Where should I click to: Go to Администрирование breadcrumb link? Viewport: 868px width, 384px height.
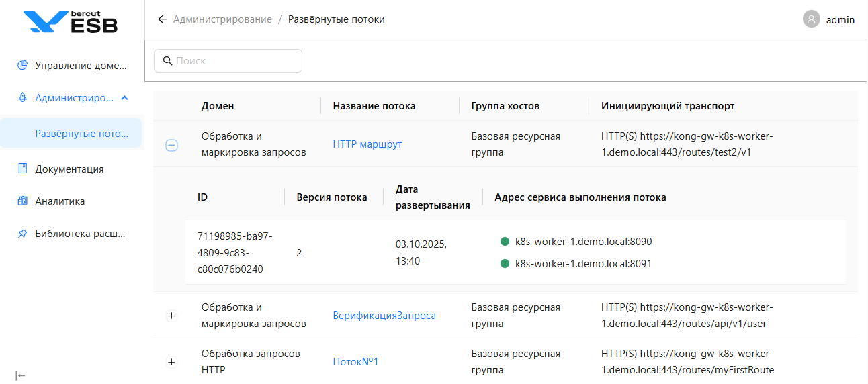pyautogui.click(x=222, y=19)
